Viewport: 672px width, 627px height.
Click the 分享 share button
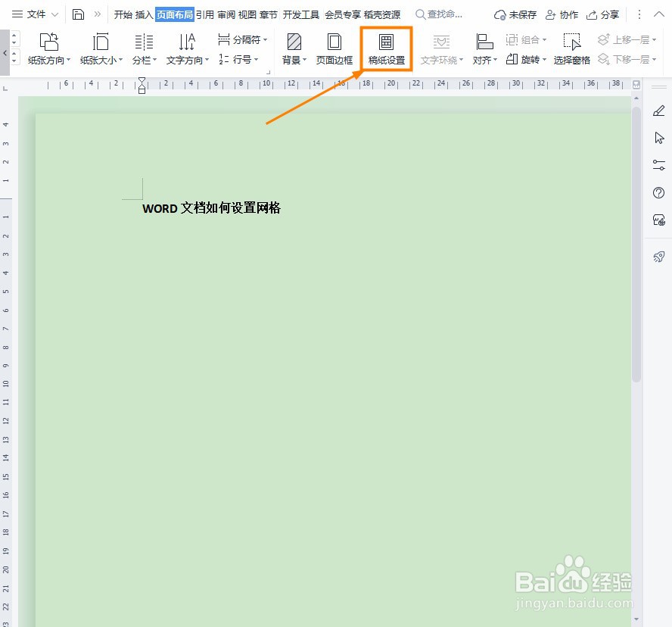pyautogui.click(x=603, y=14)
